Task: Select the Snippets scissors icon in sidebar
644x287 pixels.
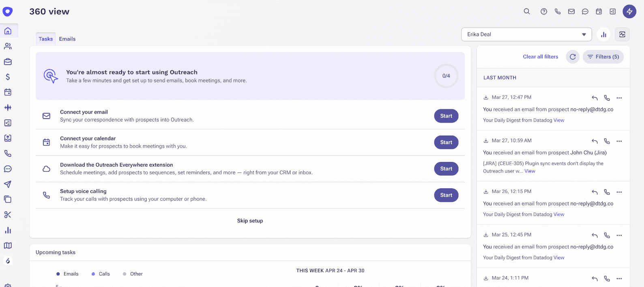Action: coord(7,215)
